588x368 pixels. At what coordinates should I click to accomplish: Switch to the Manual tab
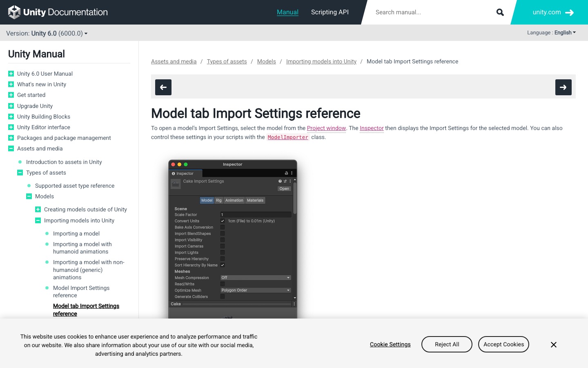(287, 12)
